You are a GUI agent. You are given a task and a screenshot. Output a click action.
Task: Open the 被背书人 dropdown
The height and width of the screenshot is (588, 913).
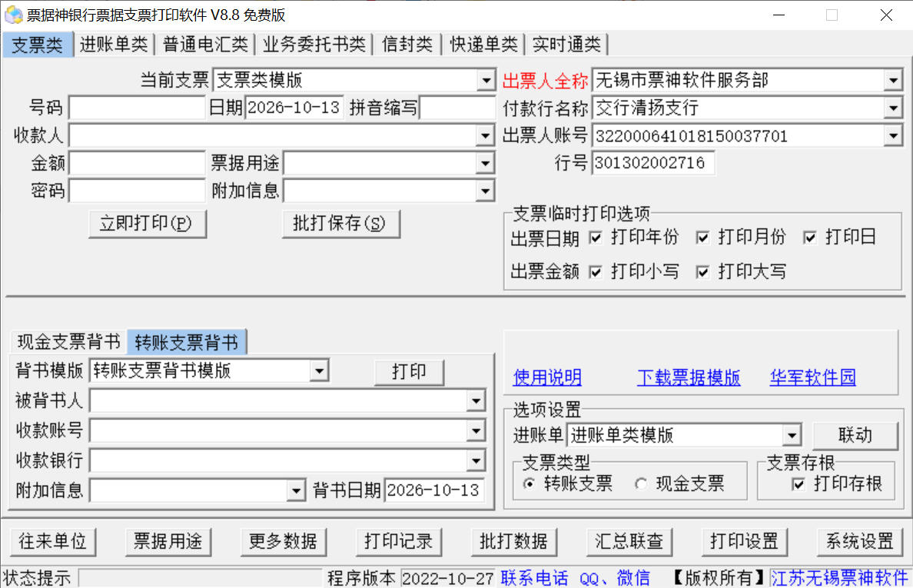click(x=476, y=401)
